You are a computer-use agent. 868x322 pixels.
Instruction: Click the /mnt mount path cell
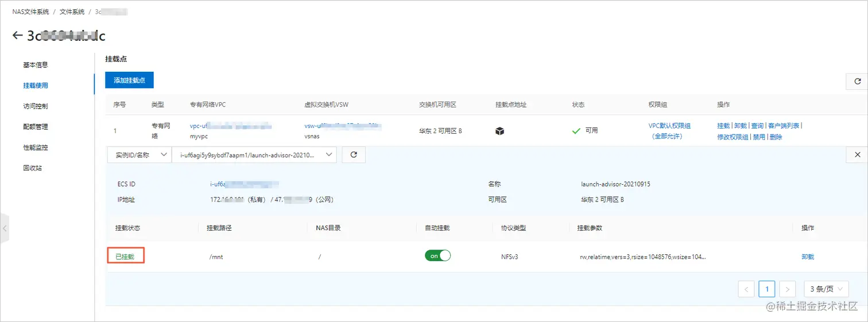click(216, 257)
